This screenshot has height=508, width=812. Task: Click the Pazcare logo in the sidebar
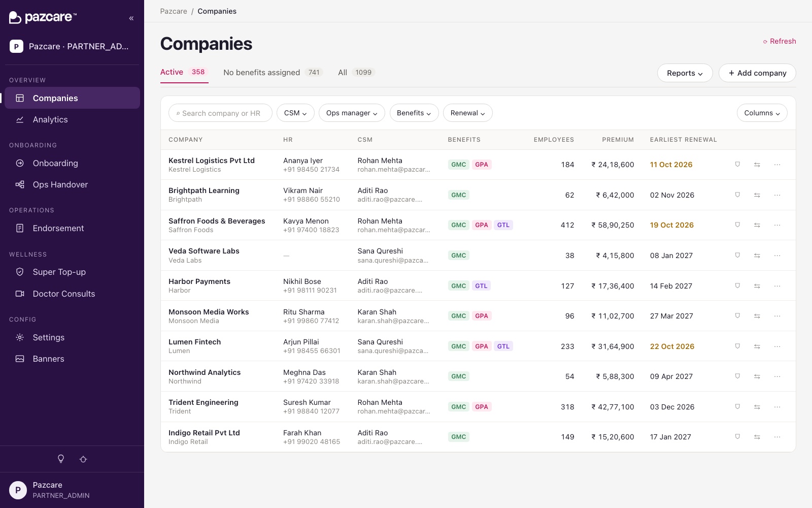(43, 17)
